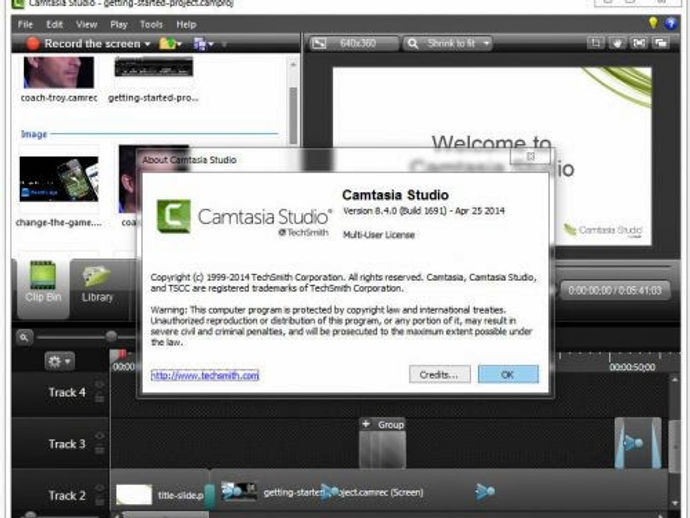690x518 pixels.
Task: Select the coach-troy.camrec thumbnail
Action: (59, 72)
